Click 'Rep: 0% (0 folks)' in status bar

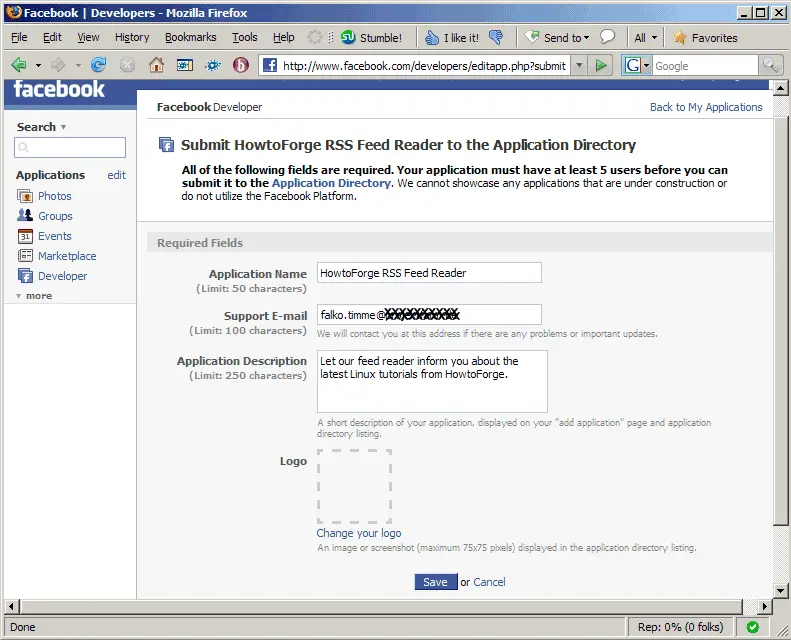click(680, 627)
